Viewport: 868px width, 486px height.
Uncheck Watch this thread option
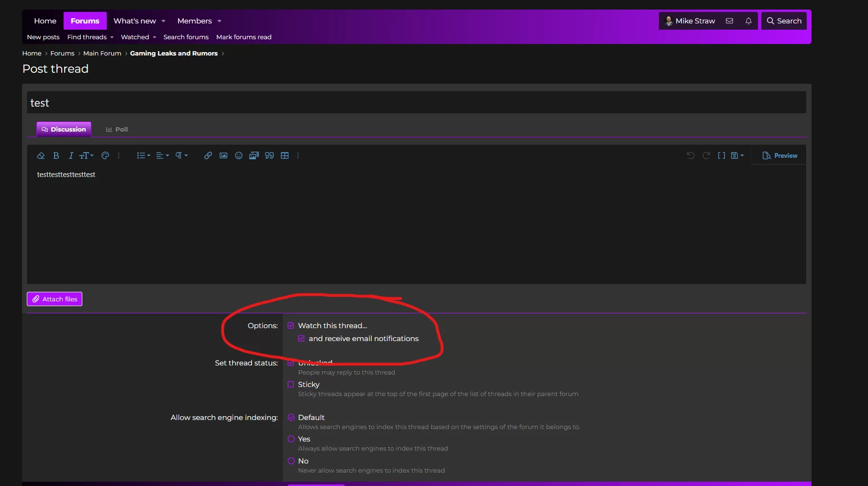(291, 326)
